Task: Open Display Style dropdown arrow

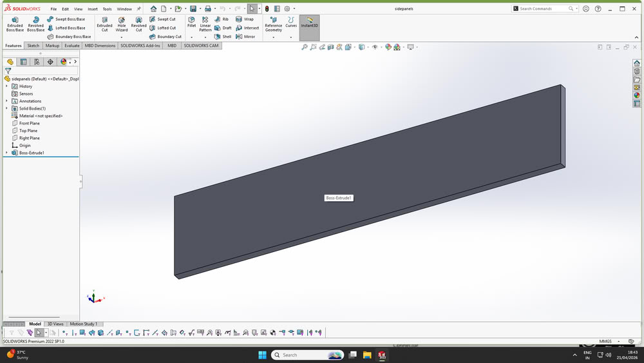Action: (x=368, y=47)
